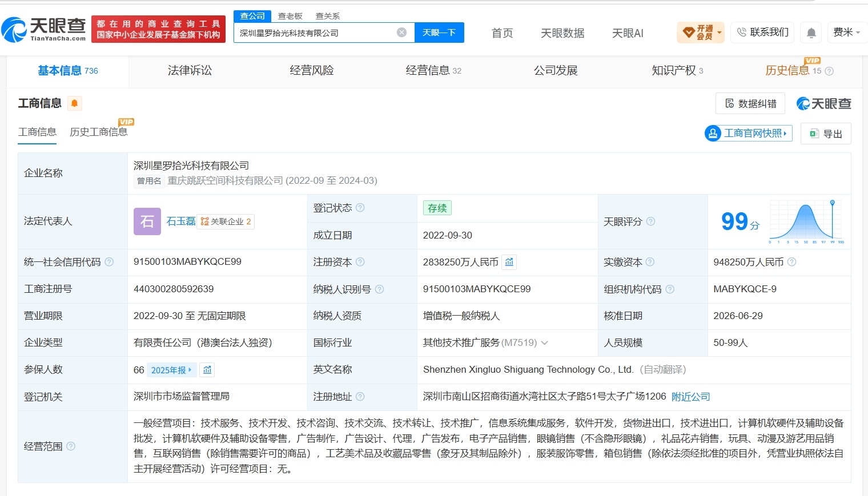The image size is (868, 496).
Task: Click the 石 avatar of the legal representative
Action: pyautogui.click(x=147, y=221)
